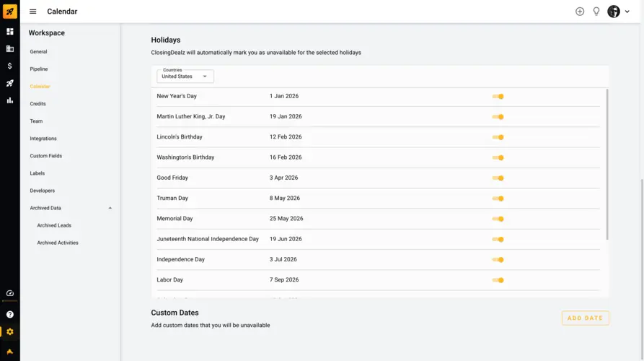Click the Memorial Day label
This screenshot has width=644, height=361.
click(x=175, y=218)
